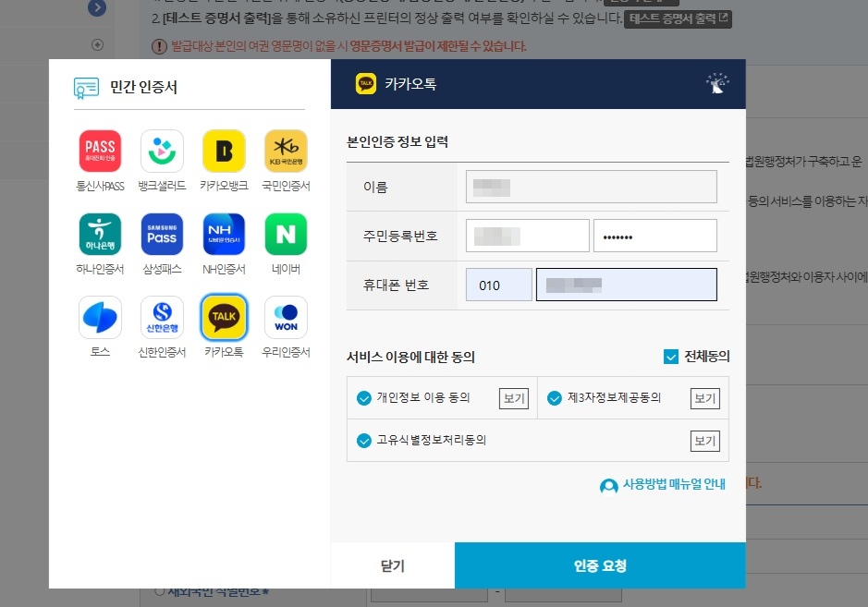View 개인정보 이용 동의 terms via 보기

pyautogui.click(x=514, y=398)
